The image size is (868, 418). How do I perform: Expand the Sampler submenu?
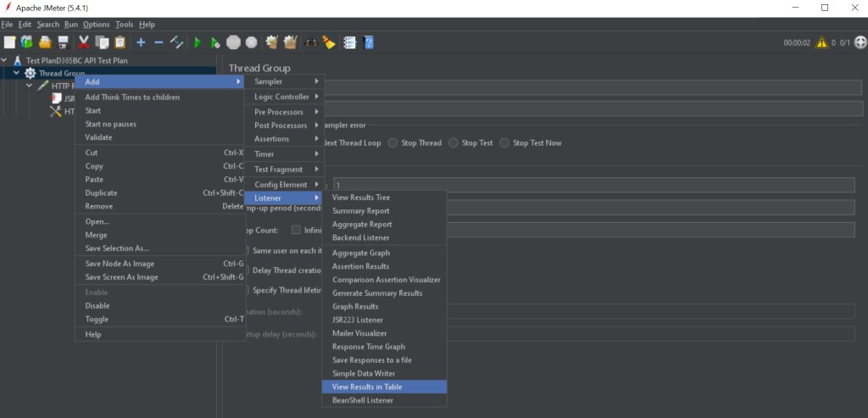(286, 81)
